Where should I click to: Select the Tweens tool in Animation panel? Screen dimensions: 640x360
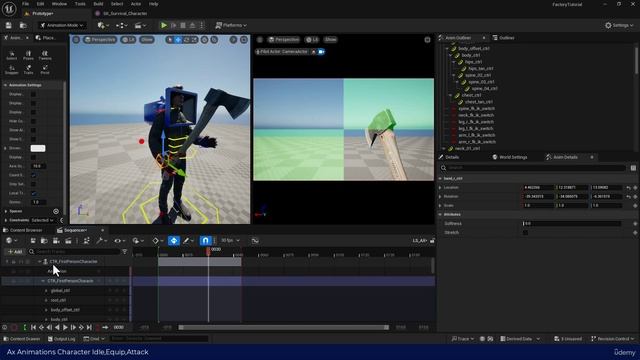click(x=45, y=56)
